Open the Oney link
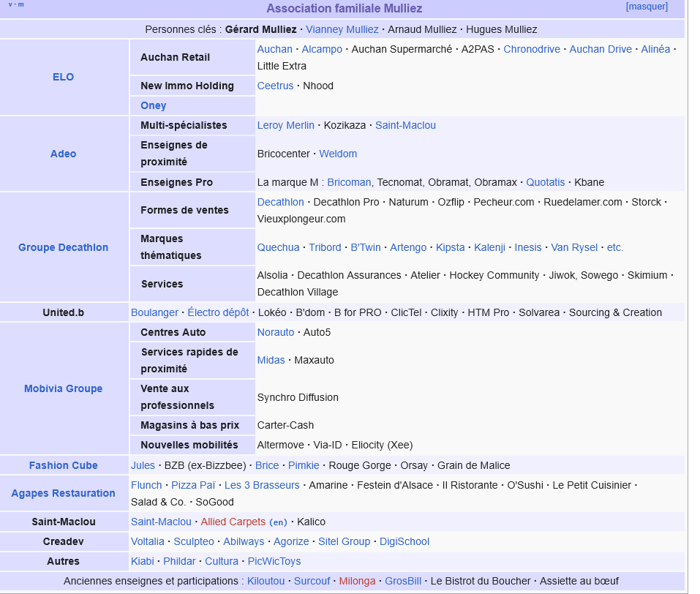This screenshot has height=594, width=700. tap(153, 105)
